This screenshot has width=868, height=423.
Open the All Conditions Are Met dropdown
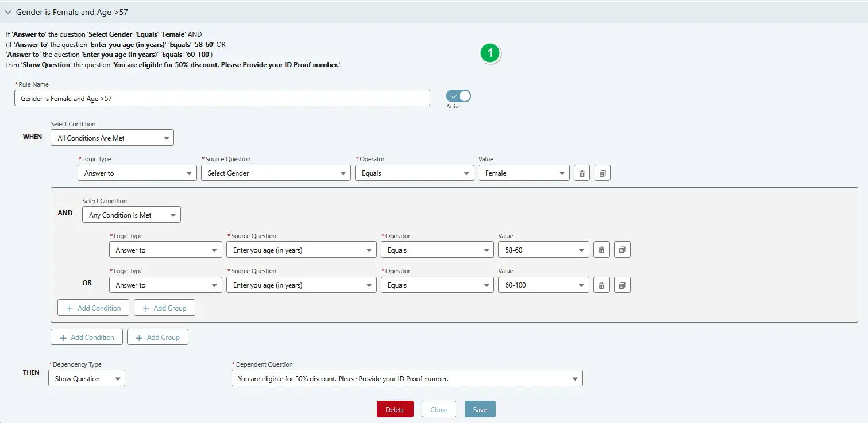(111, 137)
